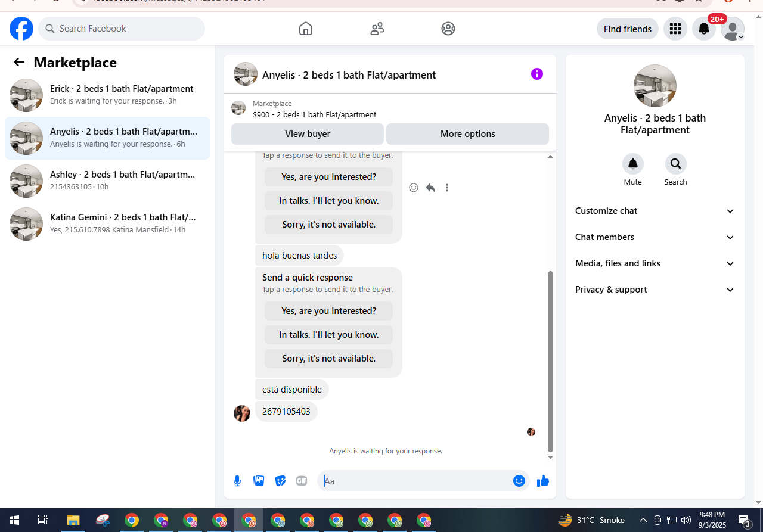
Task: Click the reply arrow icon beside the message
Action: click(x=430, y=188)
